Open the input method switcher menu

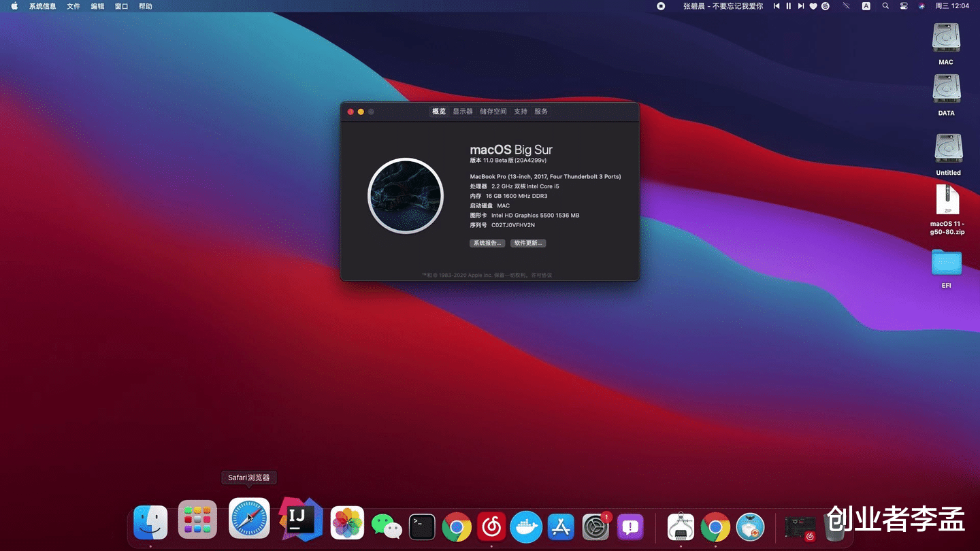pyautogui.click(x=866, y=6)
